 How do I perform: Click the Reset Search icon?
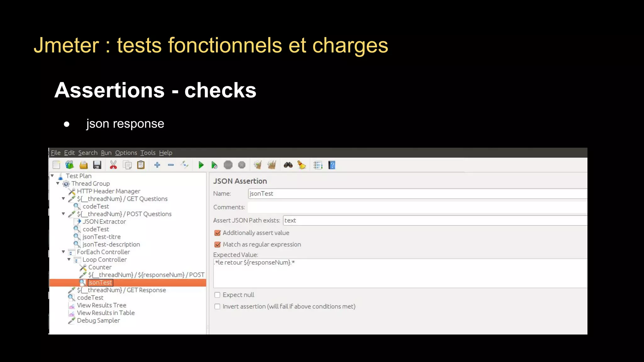[x=302, y=165]
